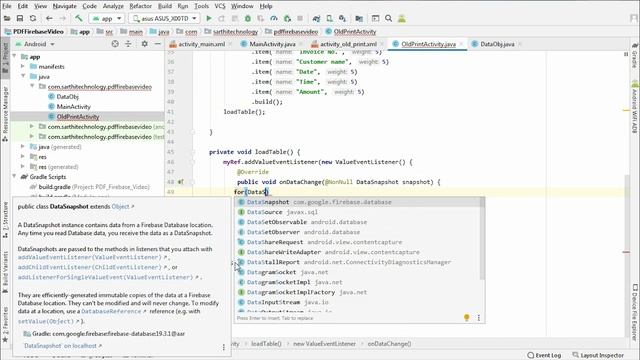This screenshot has width=640, height=360.
Task: Select DataSnapshot completion suggestion
Action: [x=359, y=202]
